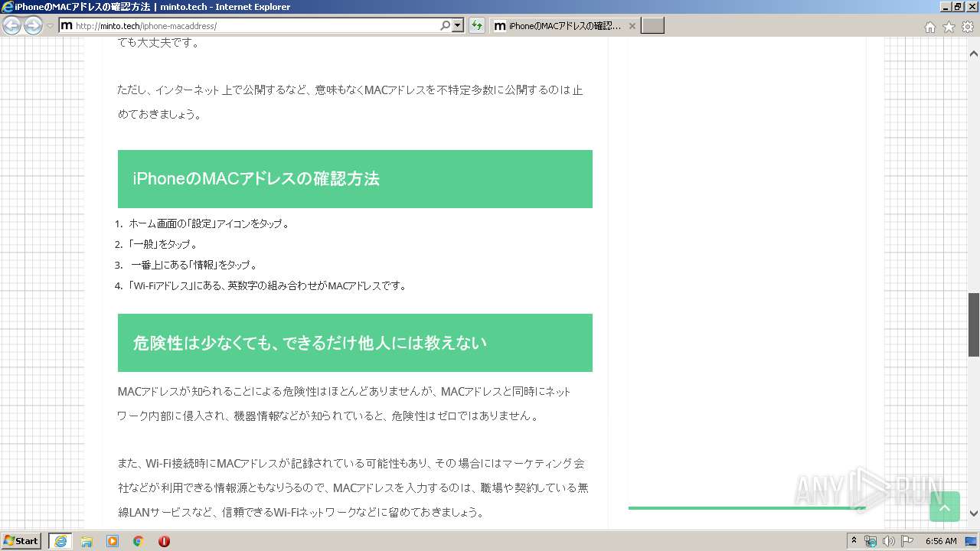
Task: Open Windows Explorer folder in taskbar
Action: [87, 541]
